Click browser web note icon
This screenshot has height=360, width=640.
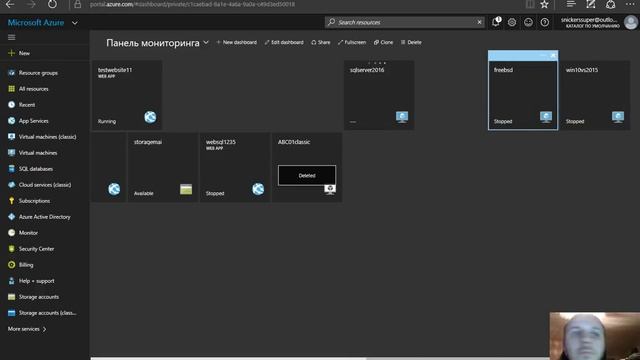(591, 4)
